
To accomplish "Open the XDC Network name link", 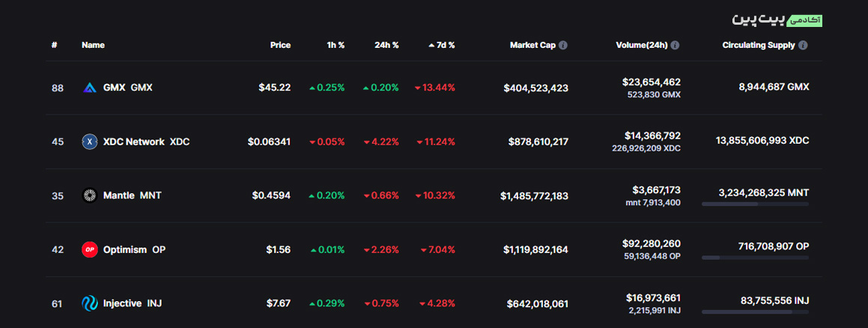I will (133, 142).
